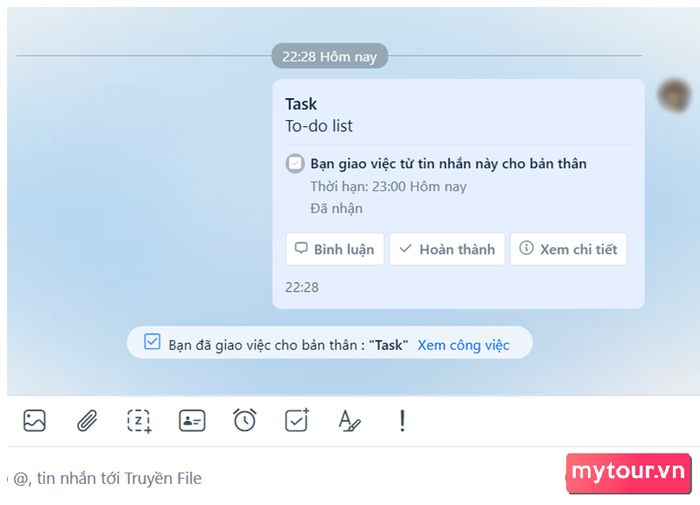The width and height of the screenshot is (700, 505).
Task: Click the checkbox icon in task notification
Action: pos(152,342)
